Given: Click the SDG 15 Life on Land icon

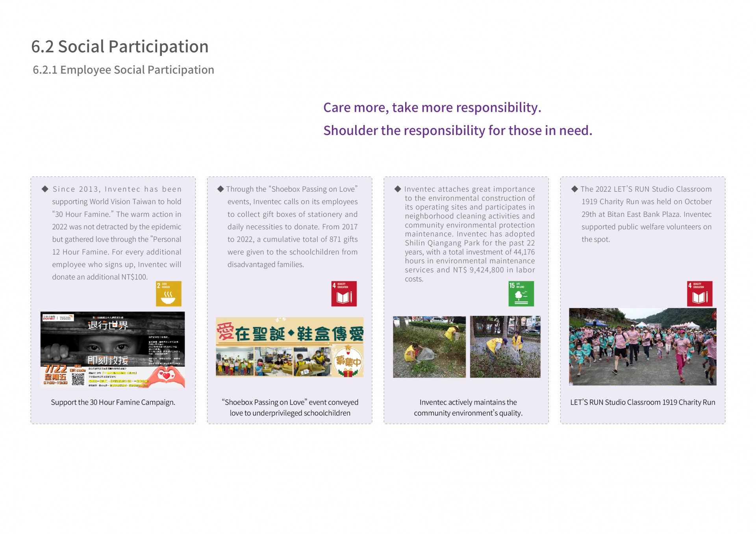Looking at the screenshot, I should 521,294.
